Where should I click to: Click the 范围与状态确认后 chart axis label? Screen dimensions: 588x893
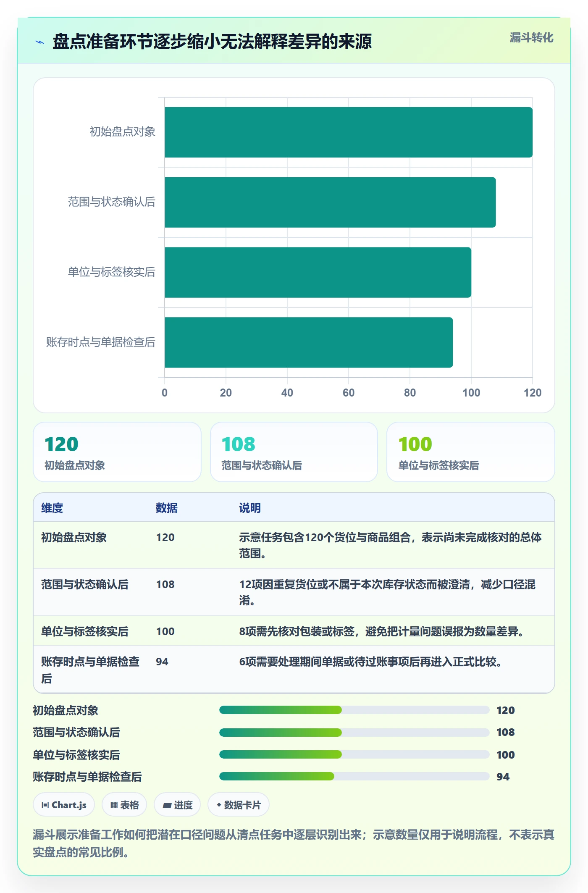pyautogui.click(x=112, y=202)
